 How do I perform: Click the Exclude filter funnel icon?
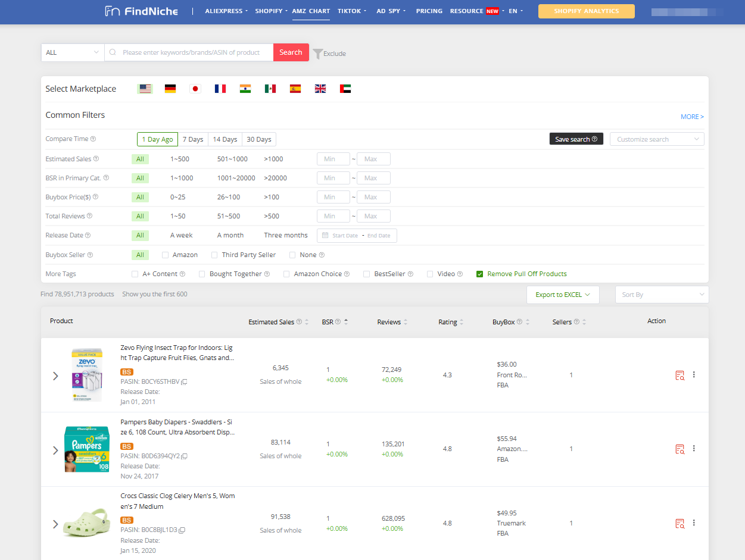pyautogui.click(x=318, y=54)
